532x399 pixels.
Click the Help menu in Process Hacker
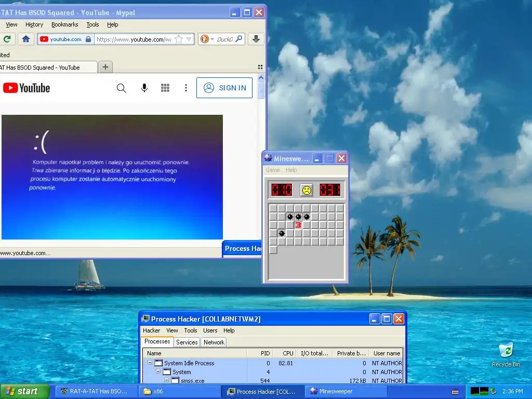(229, 330)
